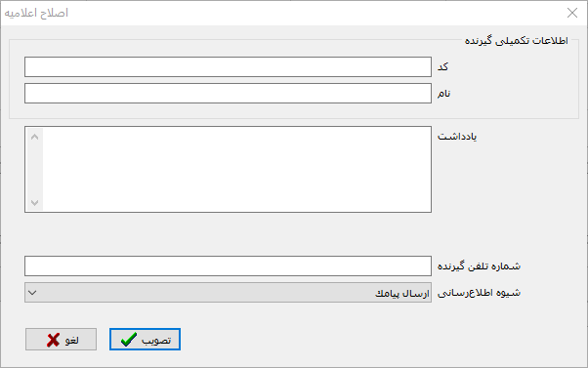This screenshot has width=588, height=368.
Task: Click the down arrow in the یادداشت scrollbar
Action: [35, 203]
